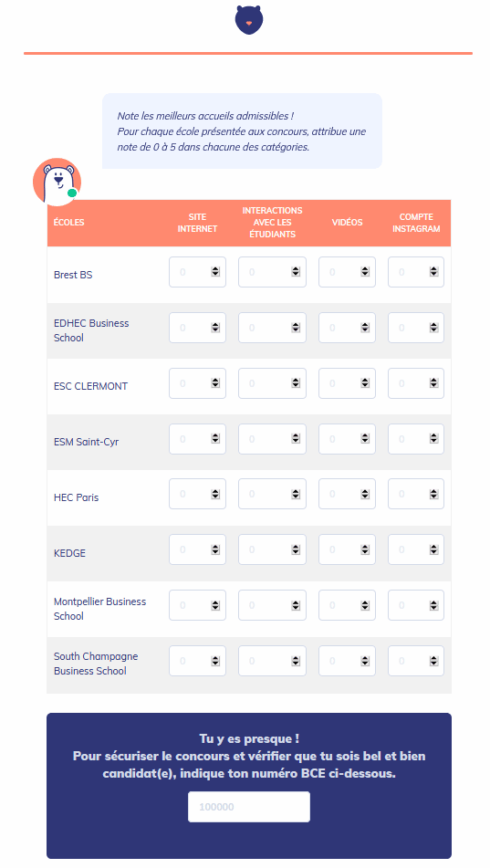This screenshot has height=868, width=490.
Task: Click the polar bear avatar icon
Action: 57,183
